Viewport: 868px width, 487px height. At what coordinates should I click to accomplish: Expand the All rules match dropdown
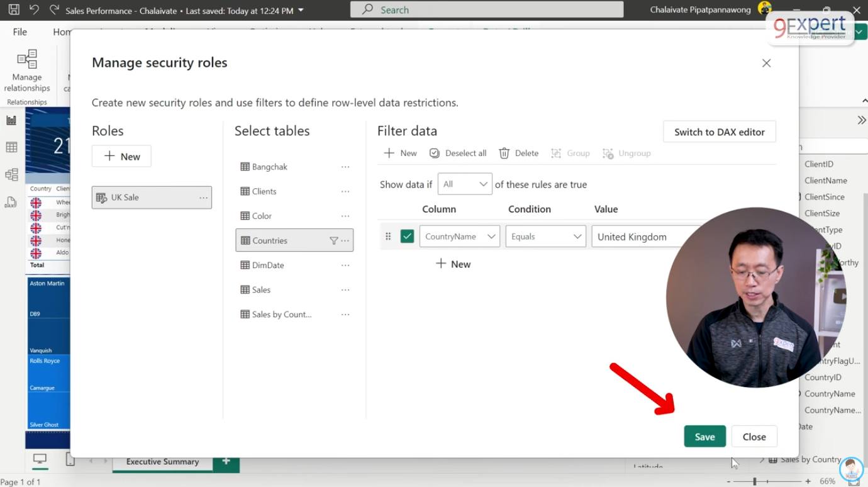[x=465, y=184]
